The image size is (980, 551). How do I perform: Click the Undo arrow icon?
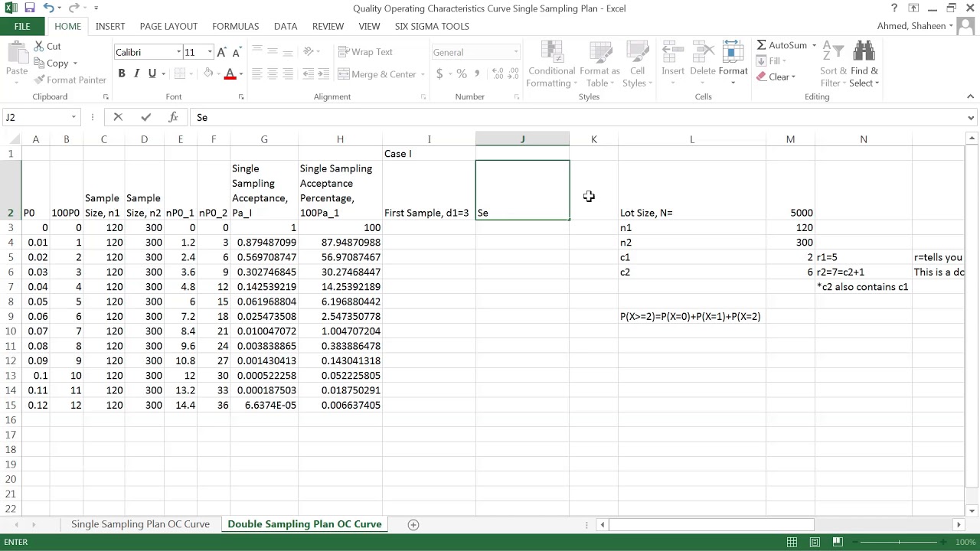click(x=48, y=8)
